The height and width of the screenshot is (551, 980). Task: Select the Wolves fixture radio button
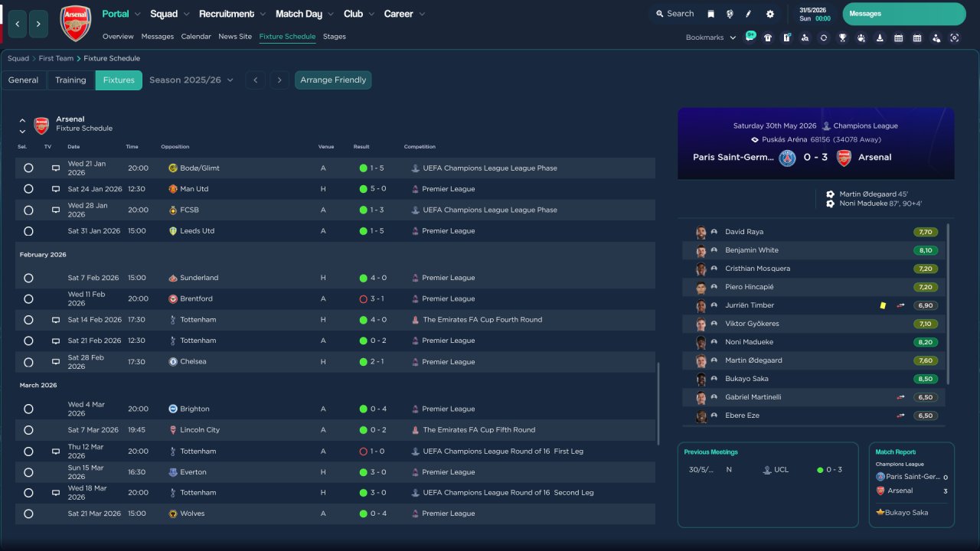[28, 514]
